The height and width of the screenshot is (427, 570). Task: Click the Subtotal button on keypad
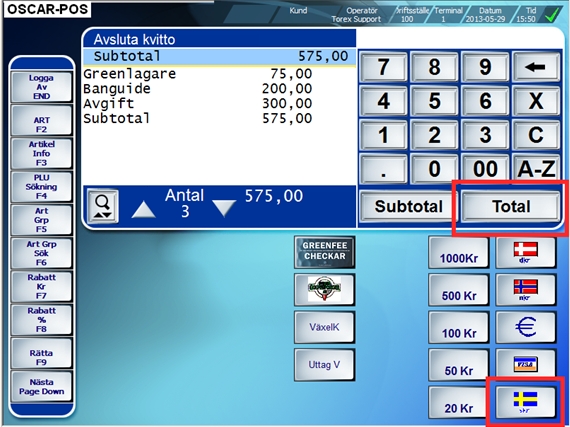(x=408, y=206)
